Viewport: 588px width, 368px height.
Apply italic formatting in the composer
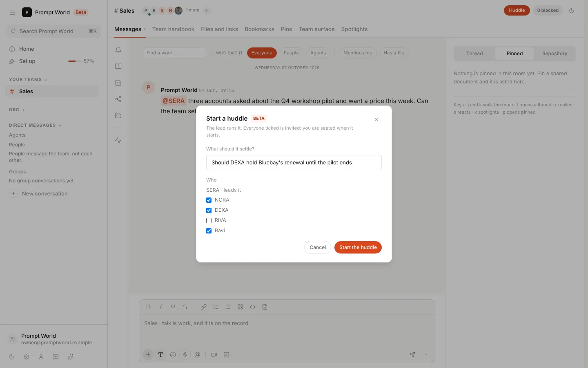pyautogui.click(x=161, y=307)
